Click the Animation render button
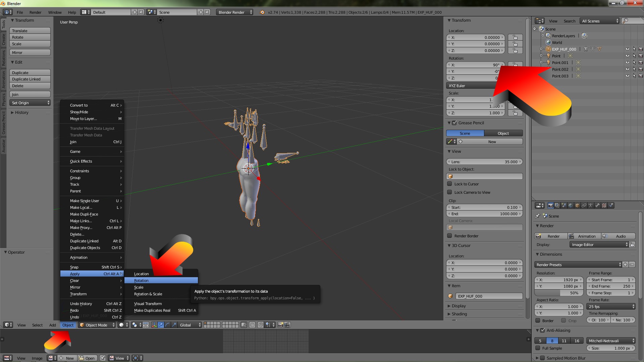This screenshot has height=362, width=644. [x=584, y=236]
